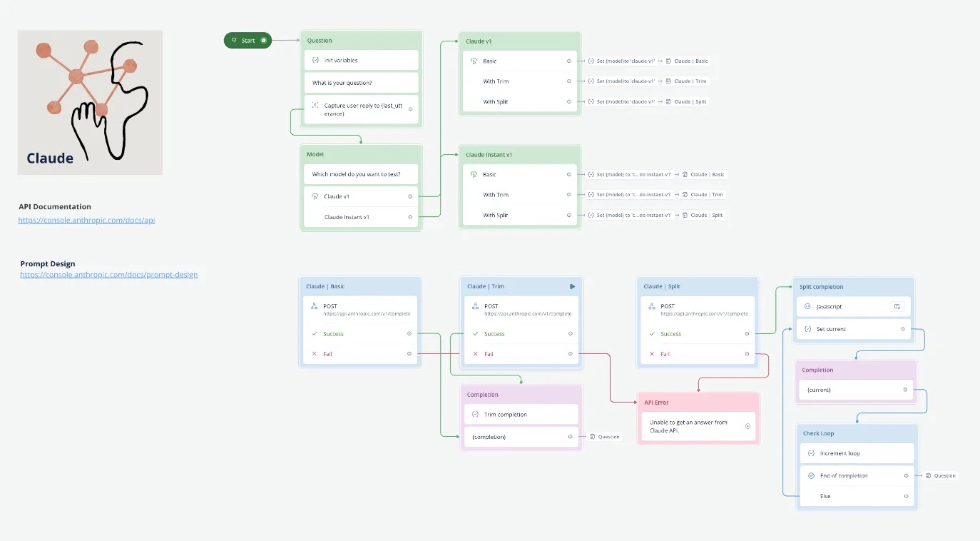Click Claude | Trim go-to label beside Claude Instant With Trim
Screen dimensions: 980x541
703,195
